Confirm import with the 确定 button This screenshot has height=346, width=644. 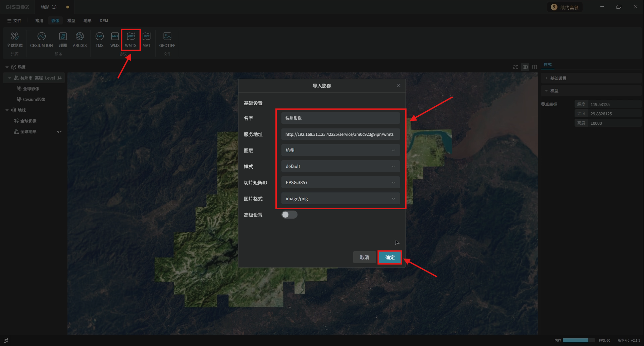click(x=390, y=257)
